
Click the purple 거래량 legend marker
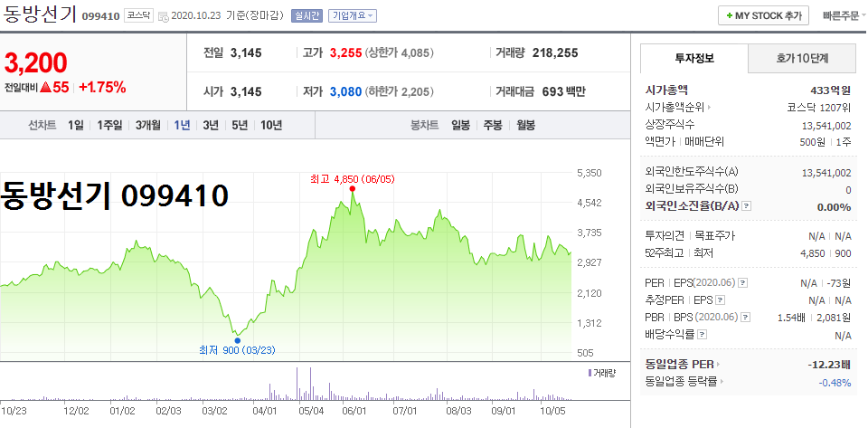tap(589, 373)
